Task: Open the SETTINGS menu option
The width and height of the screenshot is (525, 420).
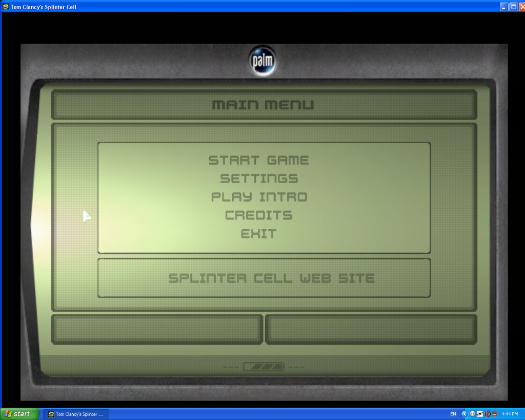Action: tap(259, 178)
